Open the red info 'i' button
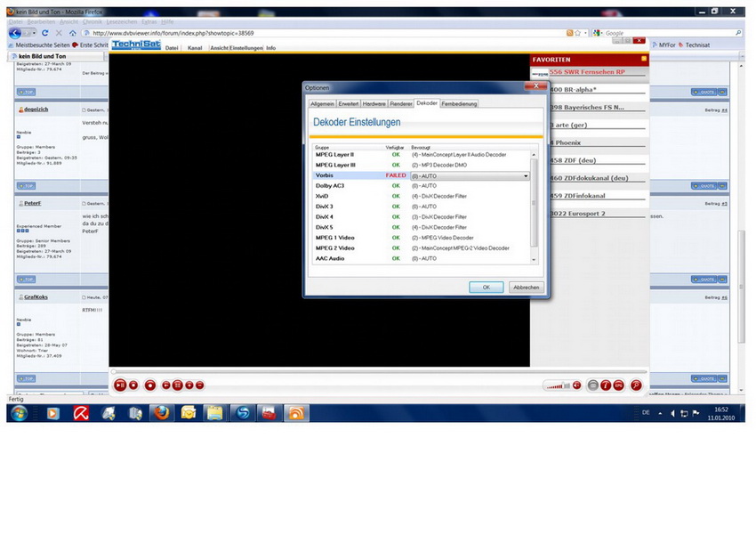The image size is (756, 535). 606,385
